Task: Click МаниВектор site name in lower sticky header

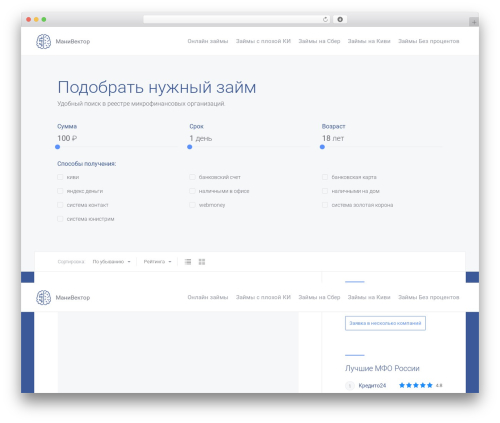Action: point(73,298)
